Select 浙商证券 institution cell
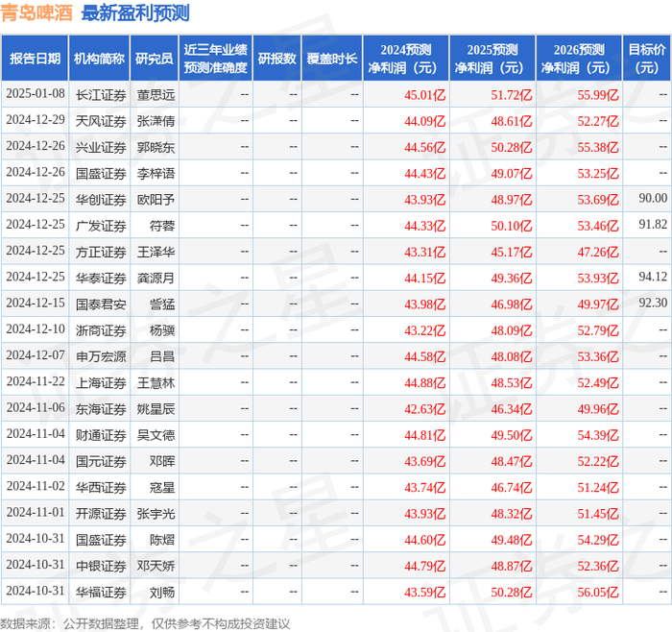672x632 pixels. click(101, 330)
